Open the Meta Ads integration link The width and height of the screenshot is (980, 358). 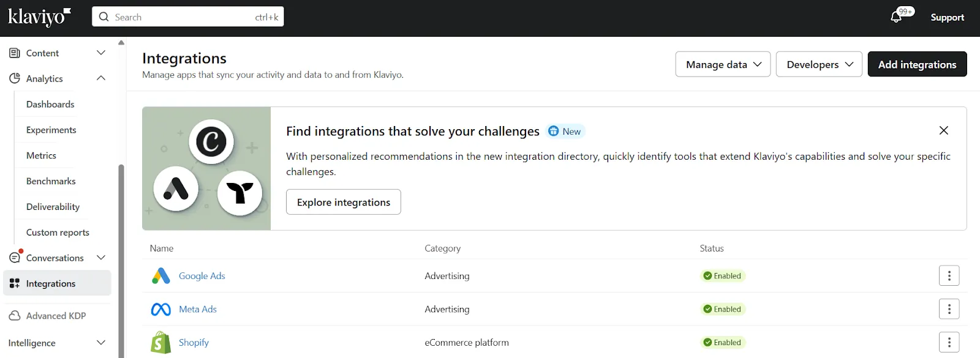[198, 309]
